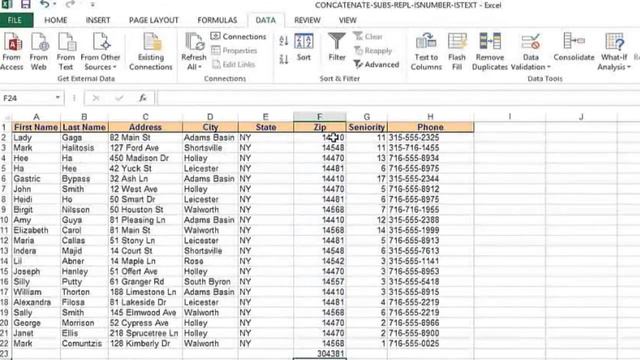
Task: Click the Select All corner button
Action: point(5,117)
